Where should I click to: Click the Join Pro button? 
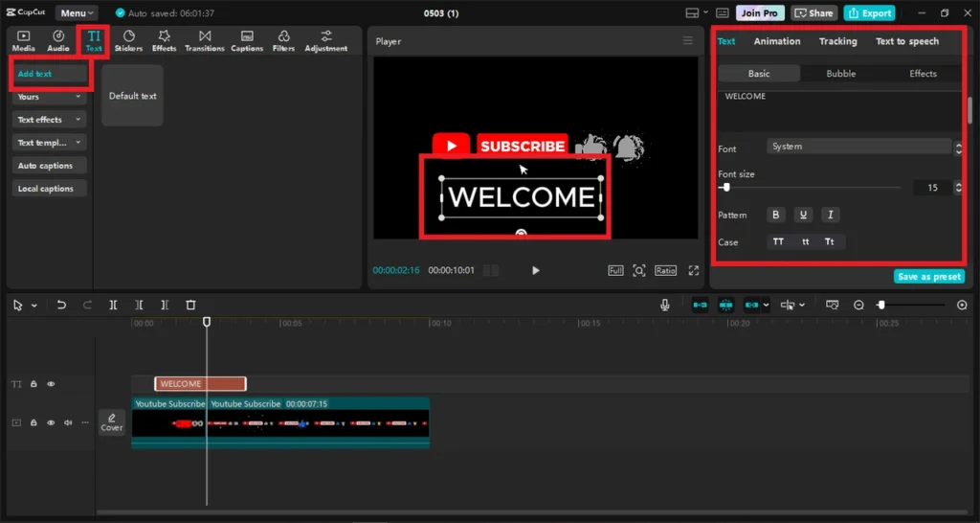pyautogui.click(x=759, y=12)
